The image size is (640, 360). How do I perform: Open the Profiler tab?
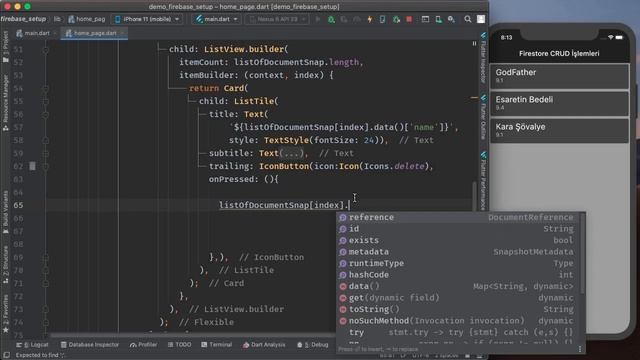click(x=143, y=345)
